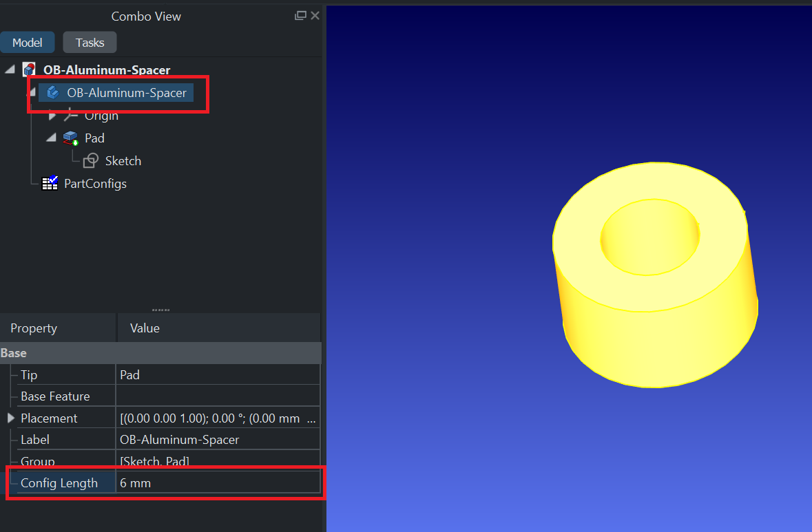Close the Combo View panel
812x532 pixels.
(315, 16)
